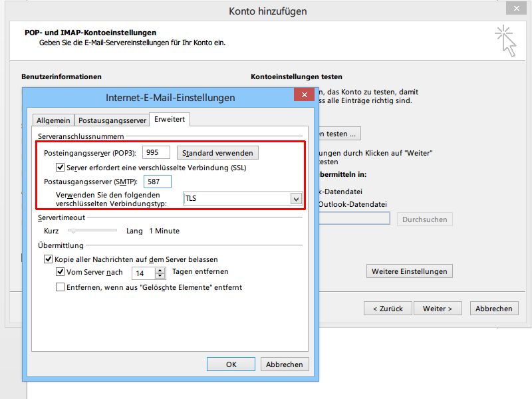Proceed with the Weiter button
Image resolution: width=532 pixels, height=399 pixels.
pyautogui.click(x=438, y=309)
